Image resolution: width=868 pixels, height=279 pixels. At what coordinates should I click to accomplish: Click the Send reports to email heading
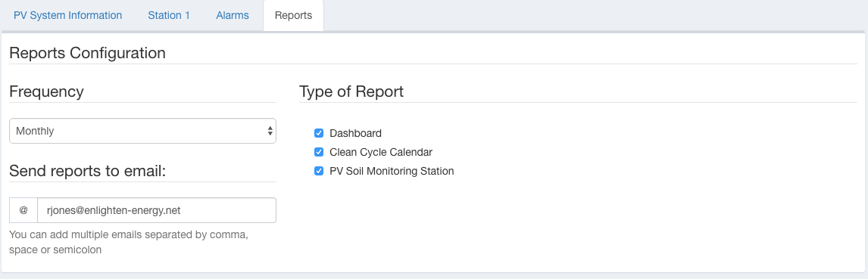point(88,171)
